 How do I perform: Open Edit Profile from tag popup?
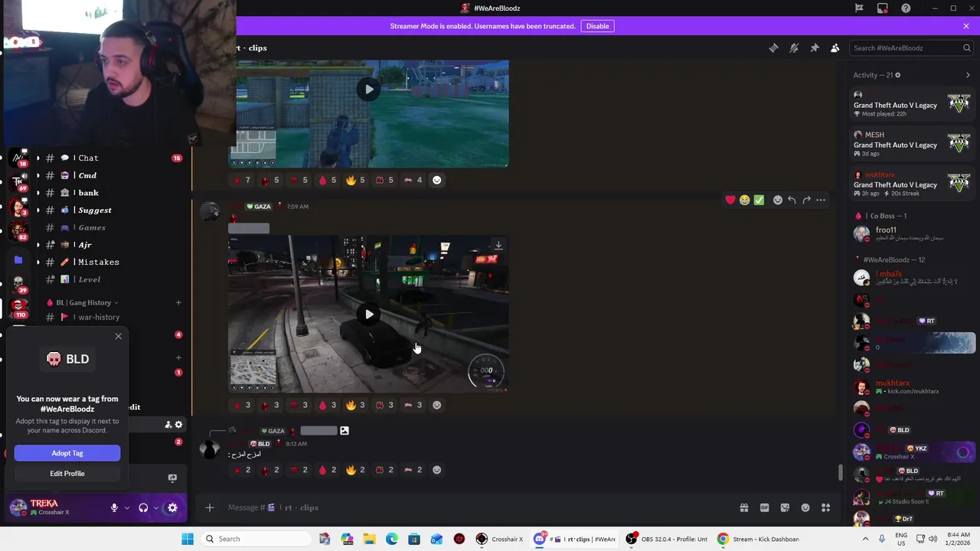coord(67,473)
